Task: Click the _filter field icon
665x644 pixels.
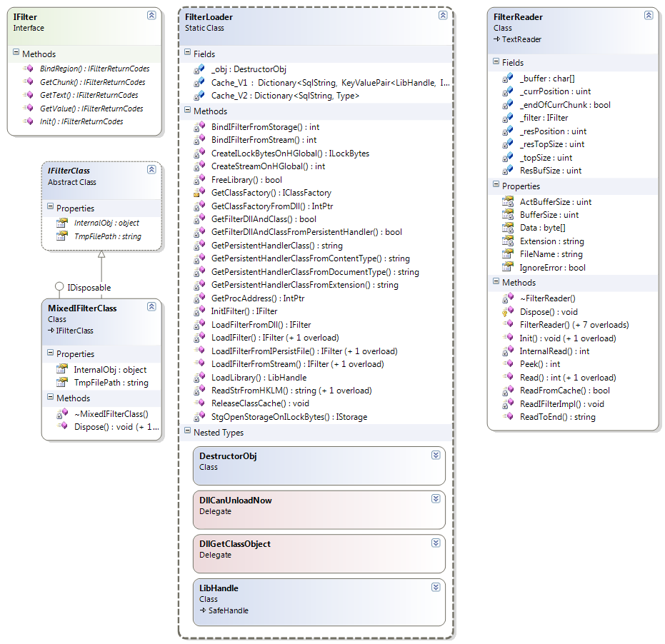Action: 508,117
